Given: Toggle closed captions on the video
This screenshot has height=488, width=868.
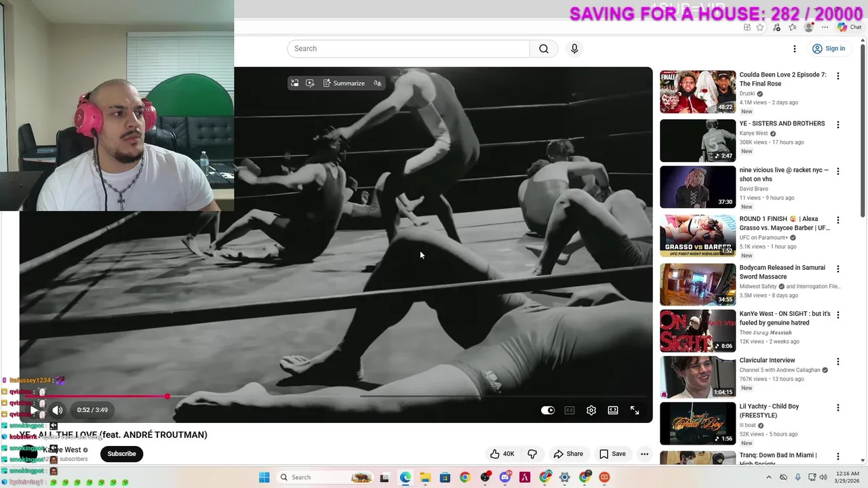Looking at the screenshot, I should pyautogui.click(x=570, y=410).
